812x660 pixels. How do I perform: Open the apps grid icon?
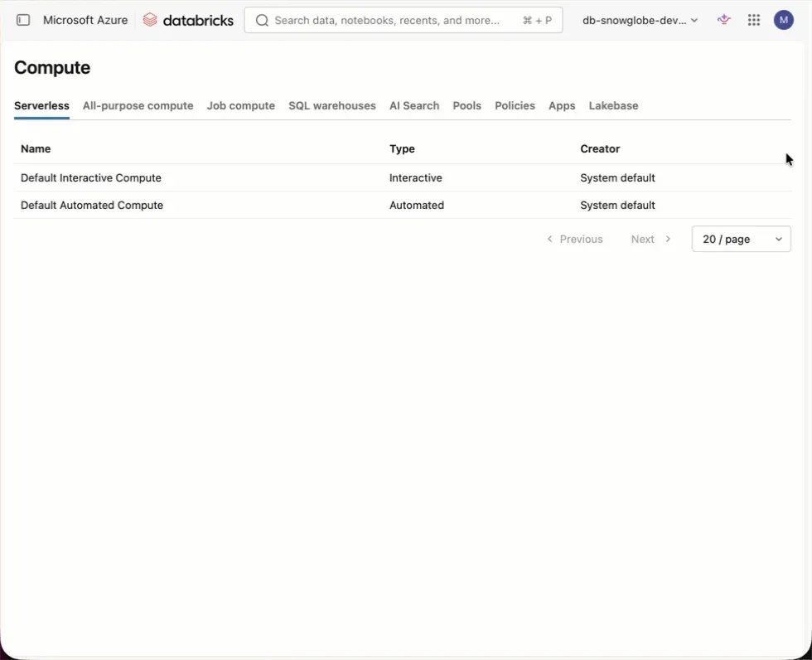tap(753, 20)
